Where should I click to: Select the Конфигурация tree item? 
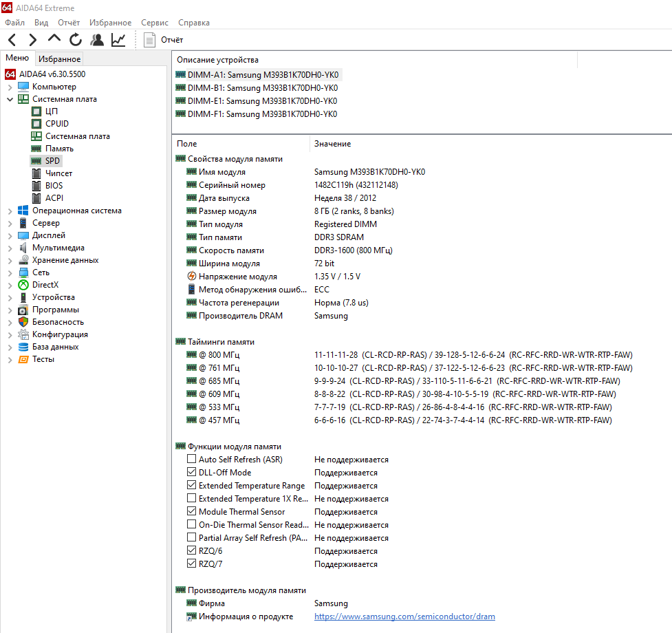tap(60, 334)
